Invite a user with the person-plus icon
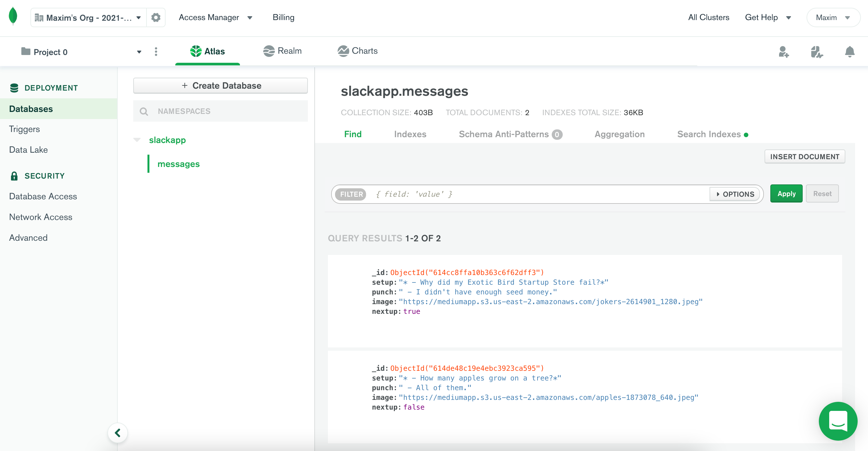The height and width of the screenshot is (451, 868). (784, 51)
